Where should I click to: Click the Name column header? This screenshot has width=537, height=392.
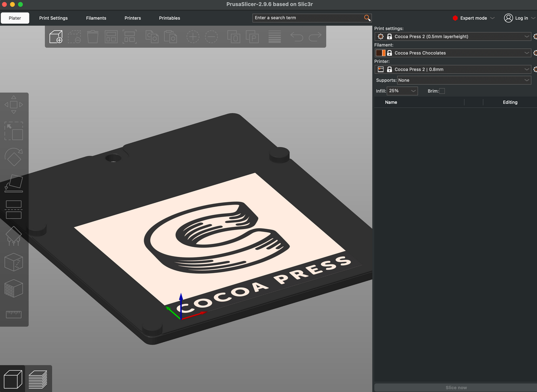[391, 102]
